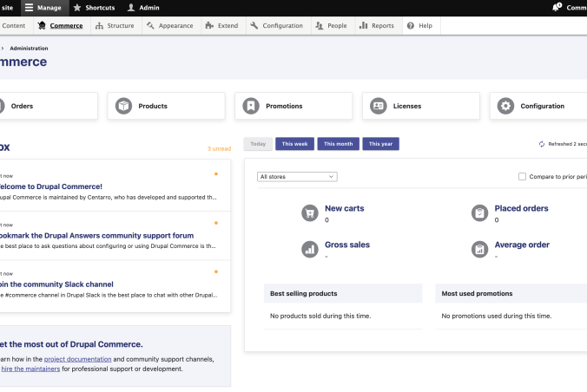
Task: Click unread dot on Welcome to Drupal Commerce
Action: coord(216,174)
